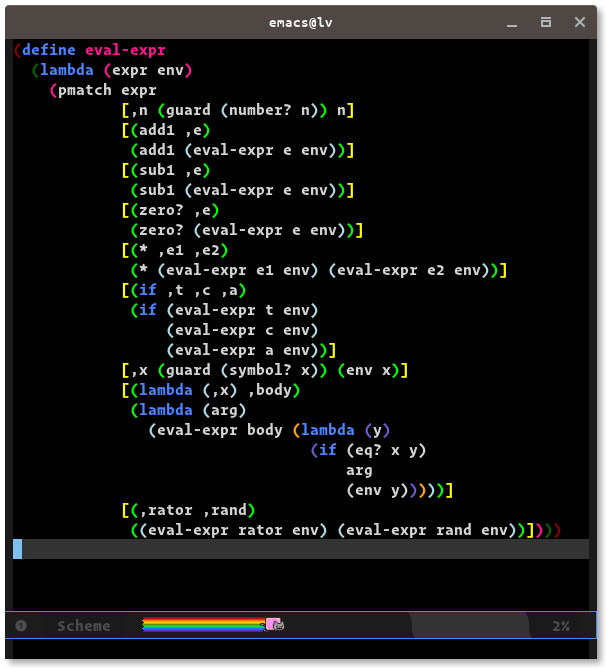Click the Nyan rainbow progress bar

click(x=204, y=625)
